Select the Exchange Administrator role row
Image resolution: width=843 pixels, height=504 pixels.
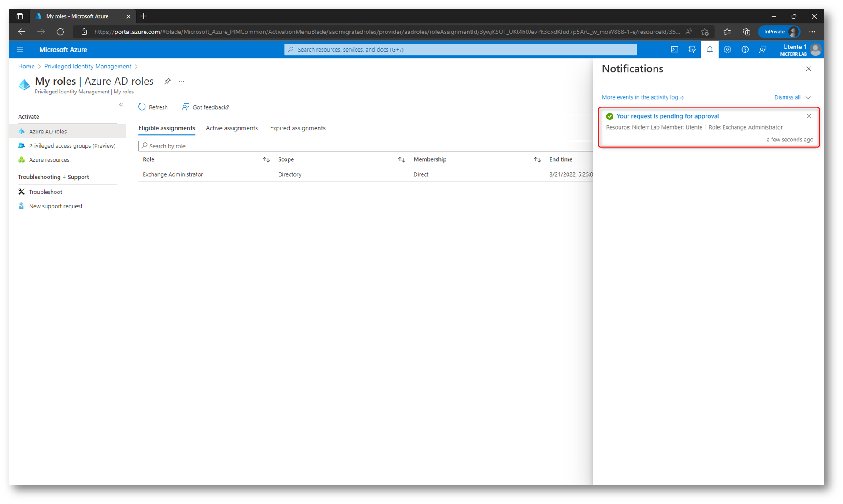point(365,174)
